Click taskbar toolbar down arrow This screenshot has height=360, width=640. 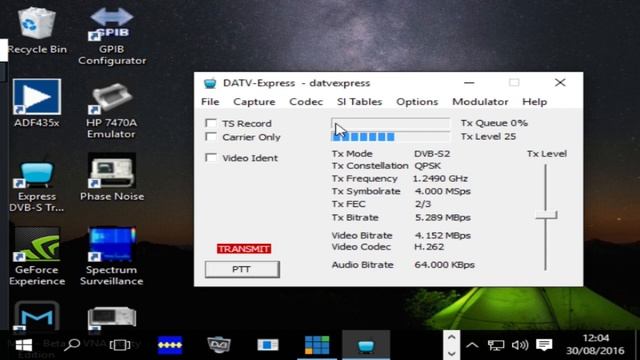[451, 353]
